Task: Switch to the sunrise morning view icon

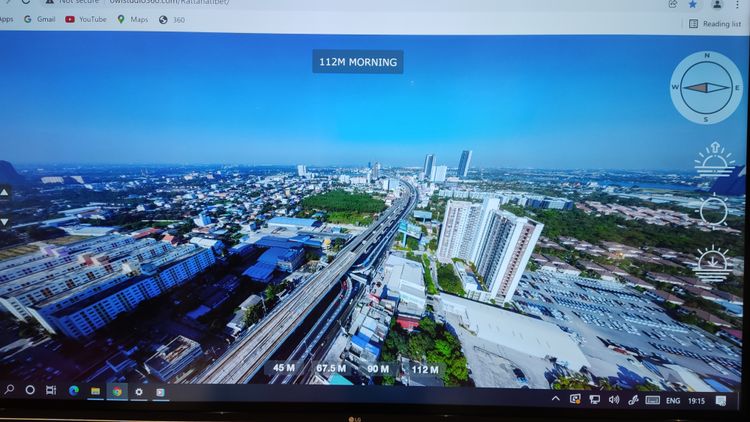Action: [715, 160]
